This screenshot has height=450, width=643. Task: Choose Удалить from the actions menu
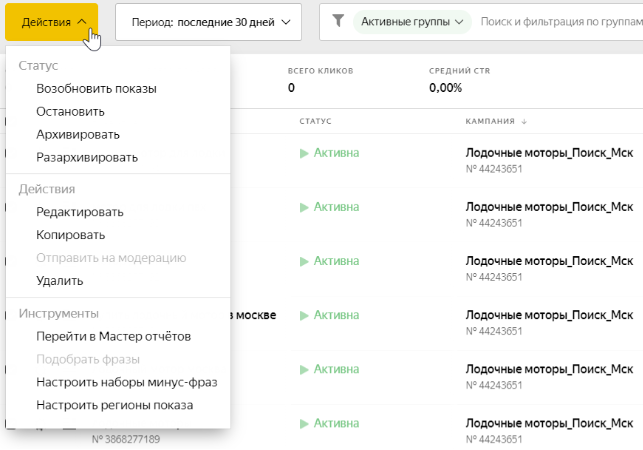point(60,281)
